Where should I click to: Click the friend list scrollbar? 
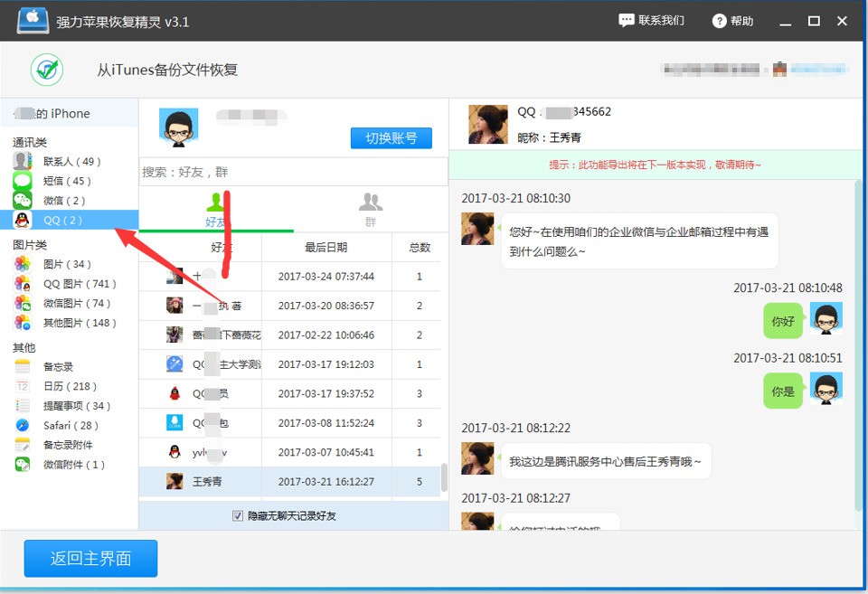[x=444, y=477]
